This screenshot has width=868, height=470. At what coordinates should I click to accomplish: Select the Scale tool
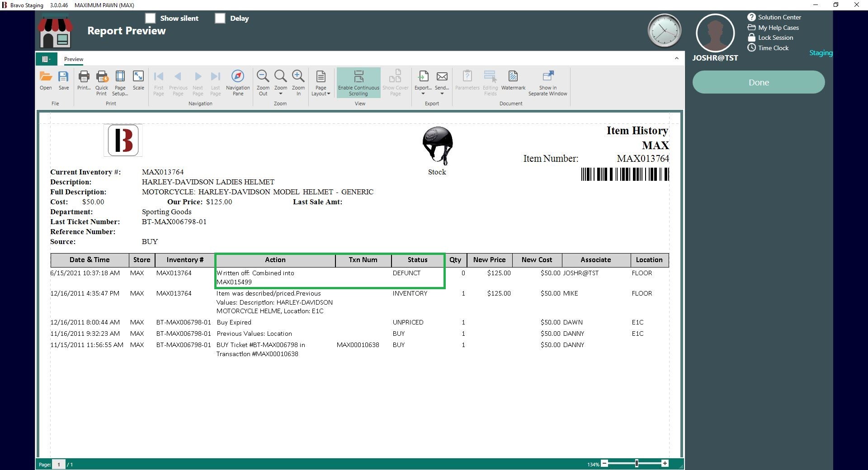click(x=138, y=81)
